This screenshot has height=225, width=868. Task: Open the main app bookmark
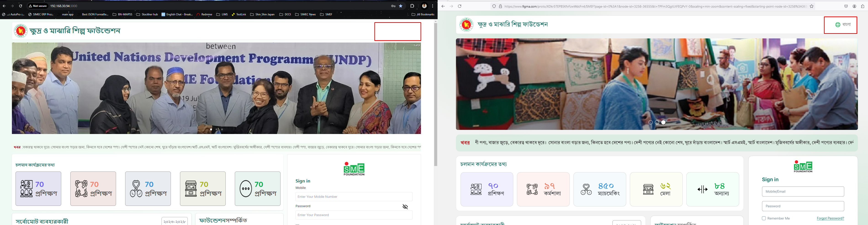pyautogui.click(x=66, y=14)
